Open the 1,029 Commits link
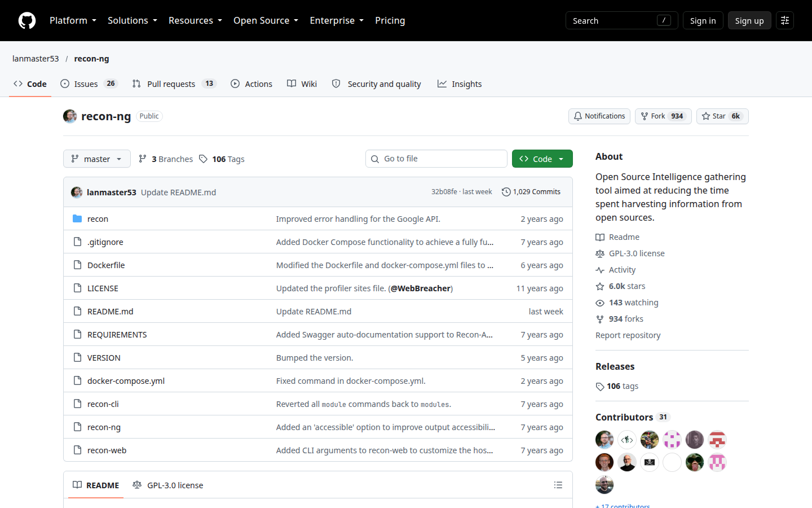 tap(531, 192)
